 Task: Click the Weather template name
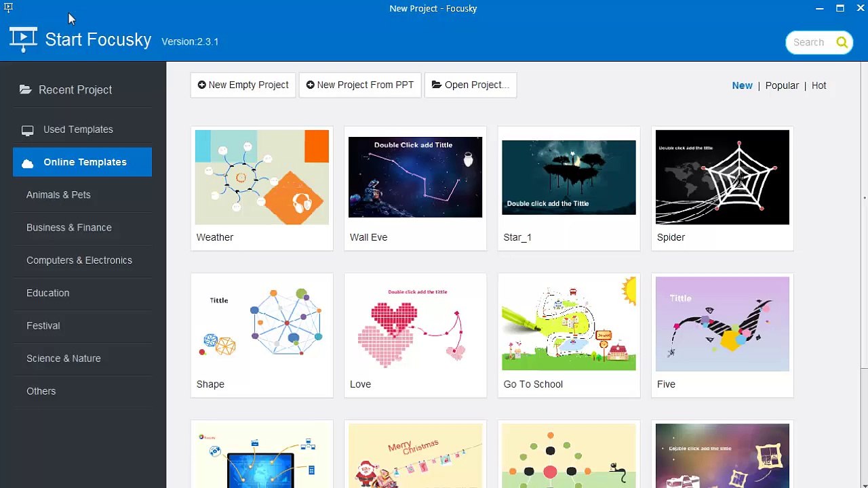tap(215, 237)
